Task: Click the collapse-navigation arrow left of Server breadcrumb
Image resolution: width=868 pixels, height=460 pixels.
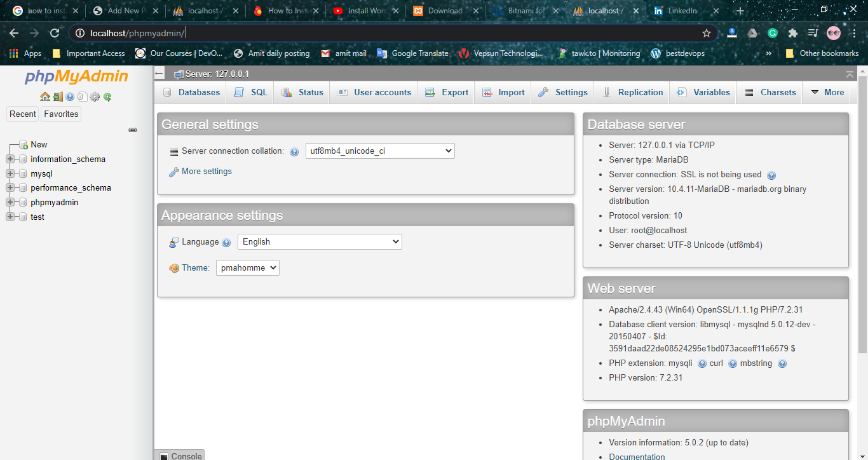Action: tap(159, 74)
